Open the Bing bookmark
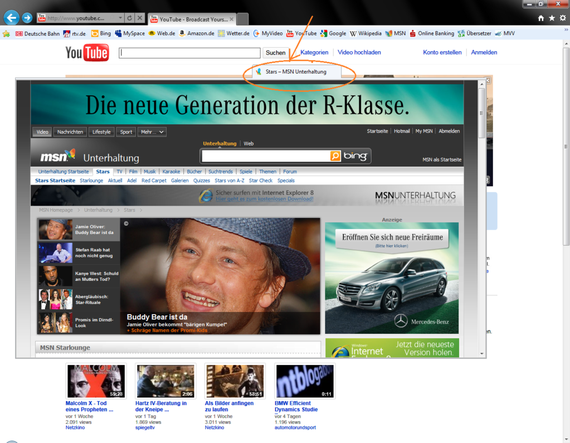This screenshot has height=443, width=570. (x=101, y=34)
